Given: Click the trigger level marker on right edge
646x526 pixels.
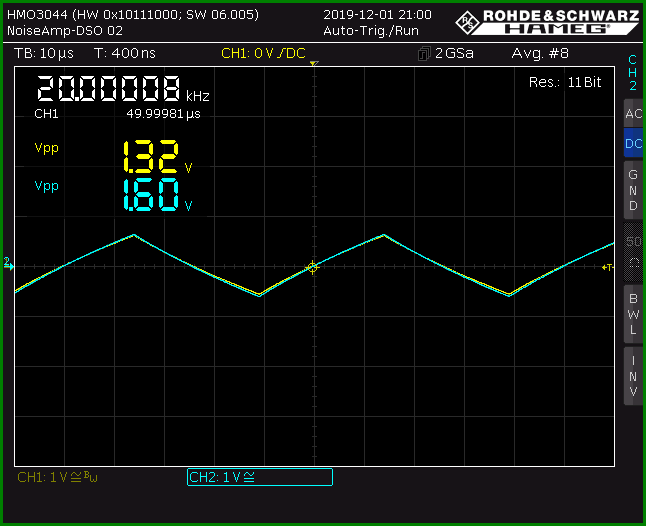Looking at the screenshot, I should click(x=608, y=267).
